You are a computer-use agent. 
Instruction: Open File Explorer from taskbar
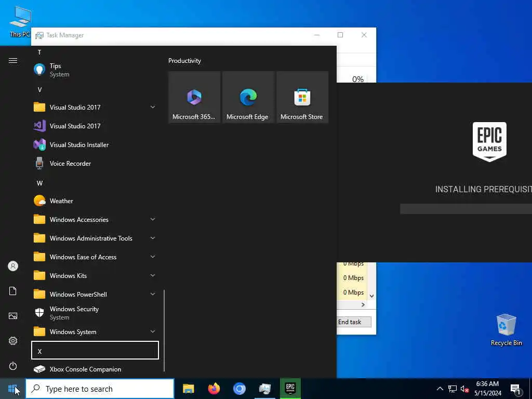point(188,389)
